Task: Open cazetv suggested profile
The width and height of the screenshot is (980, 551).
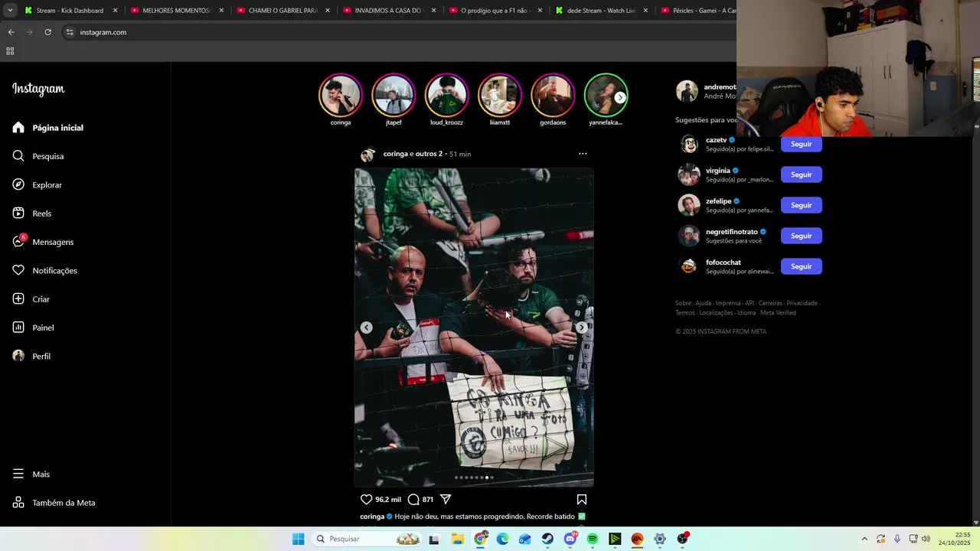Action: [x=716, y=140]
